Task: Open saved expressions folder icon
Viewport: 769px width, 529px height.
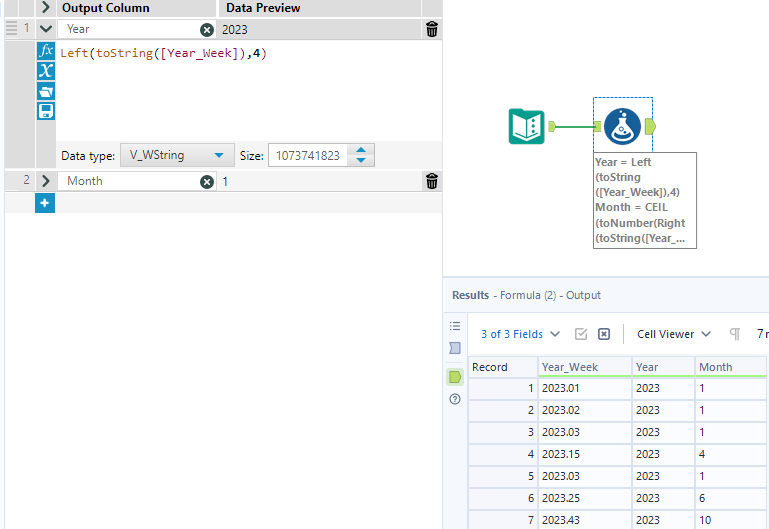Action: point(46,91)
